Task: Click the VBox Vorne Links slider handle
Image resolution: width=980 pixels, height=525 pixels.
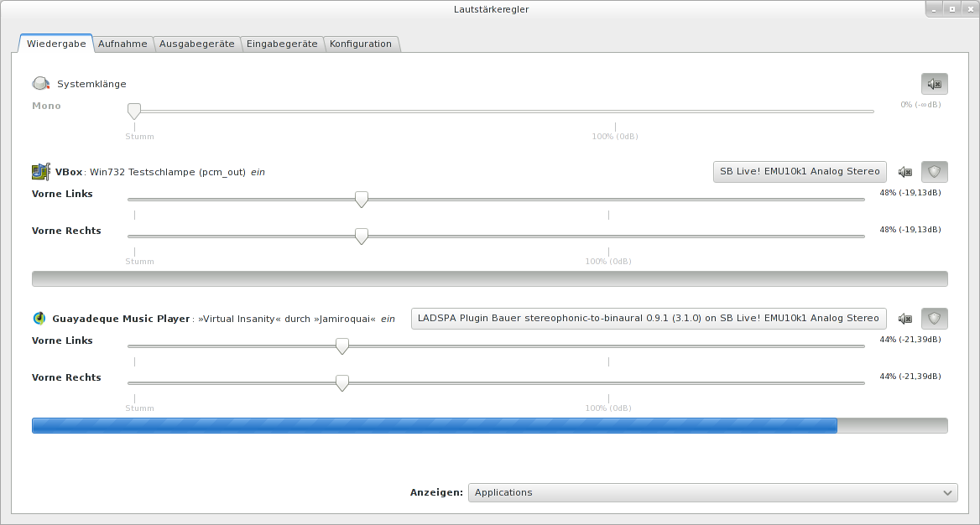Action: tap(362, 200)
